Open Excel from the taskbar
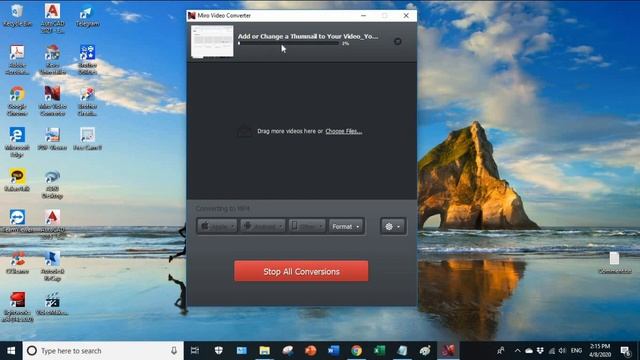Screen dimensions: 640x360 (x=380, y=351)
